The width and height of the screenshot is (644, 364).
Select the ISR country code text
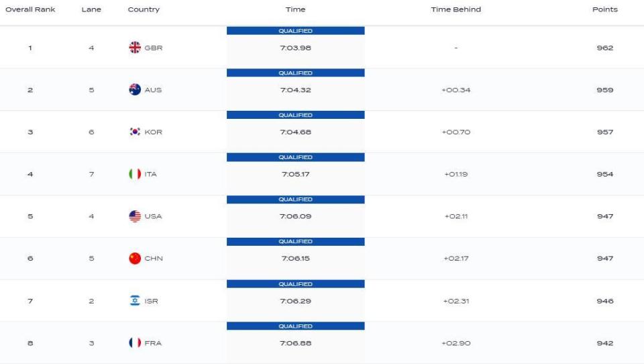click(x=151, y=301)
